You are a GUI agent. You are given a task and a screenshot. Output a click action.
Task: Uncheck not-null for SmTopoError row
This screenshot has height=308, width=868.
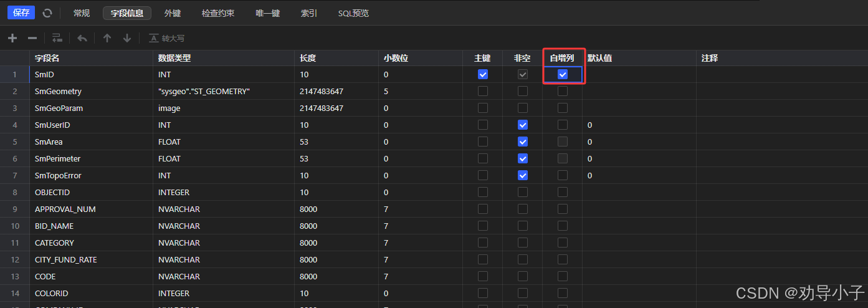[523, 175]
